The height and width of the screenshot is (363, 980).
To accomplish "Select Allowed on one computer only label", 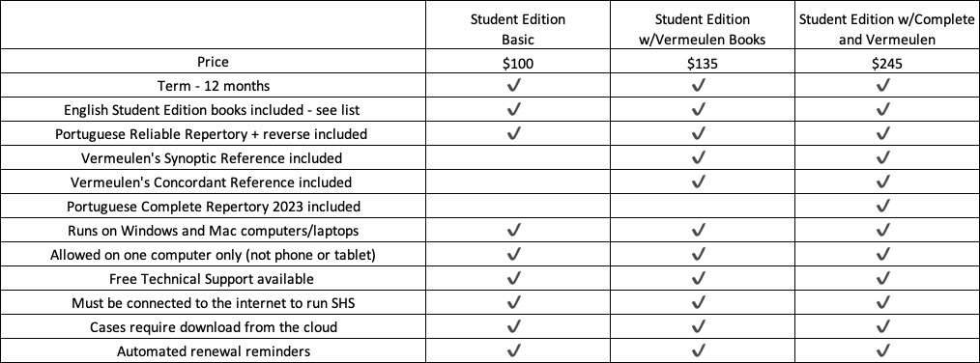I will point(213,255).
